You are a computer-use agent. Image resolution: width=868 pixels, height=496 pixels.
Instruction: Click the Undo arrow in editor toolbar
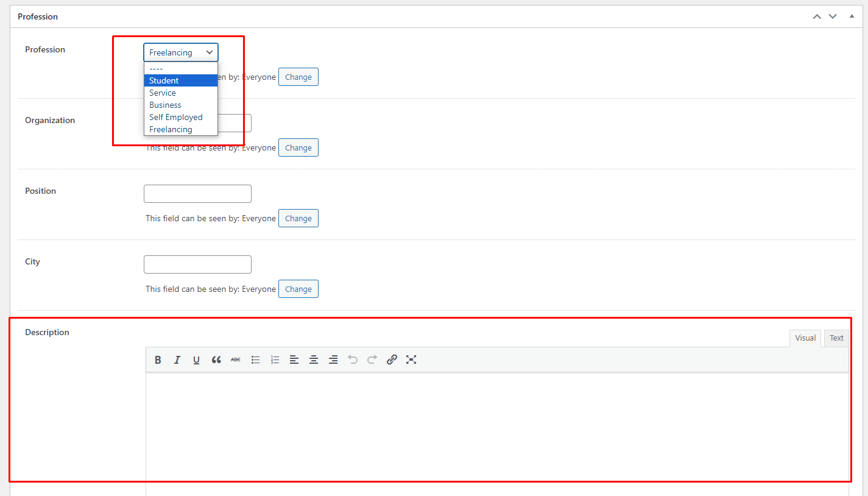pyautogui.click(x=353, y=360)
